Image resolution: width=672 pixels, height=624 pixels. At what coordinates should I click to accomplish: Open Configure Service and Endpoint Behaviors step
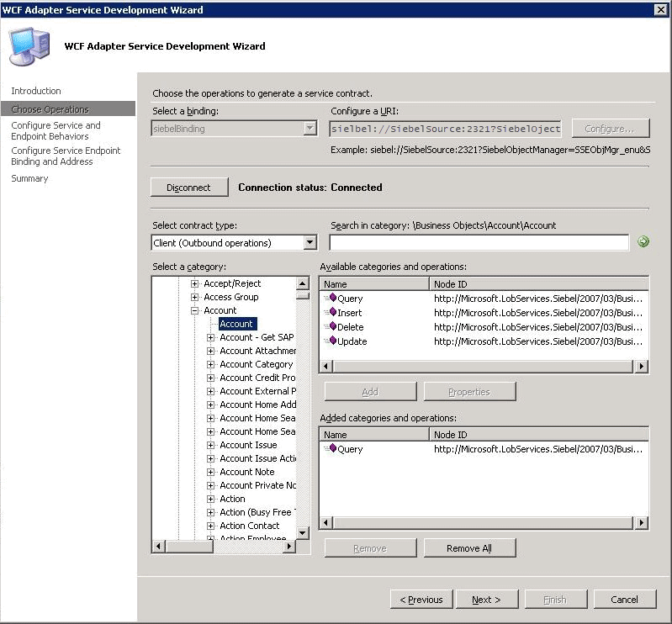click(x=56, y=130)
